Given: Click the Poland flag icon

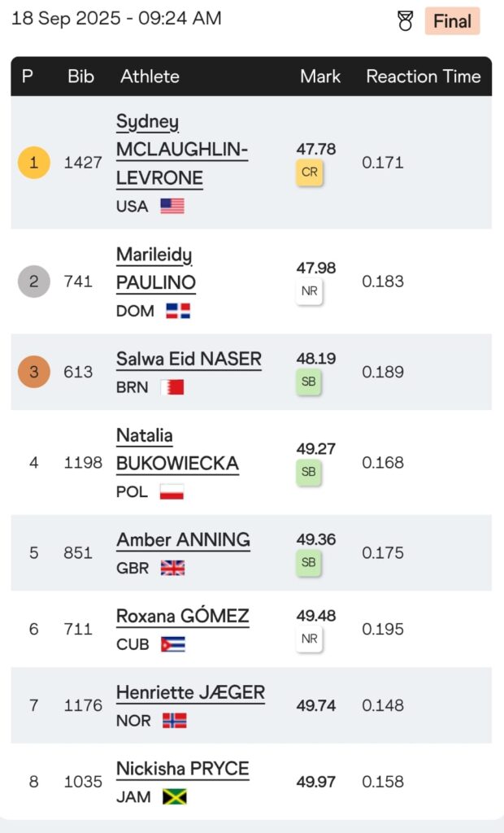Looking at the screenshot, I should [x=172, y=491].
